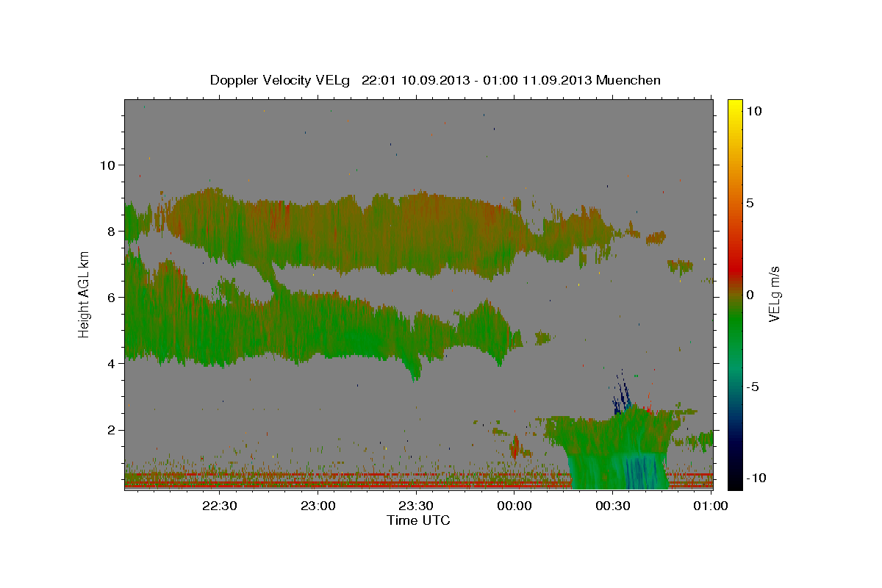Click the "Time UTC" axis label
The width and height of the screenshot is (882, 588).
click(418, 520)
